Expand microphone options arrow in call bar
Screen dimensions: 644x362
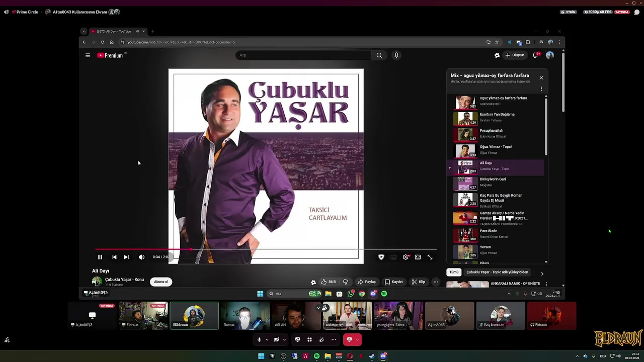point(267,340)
